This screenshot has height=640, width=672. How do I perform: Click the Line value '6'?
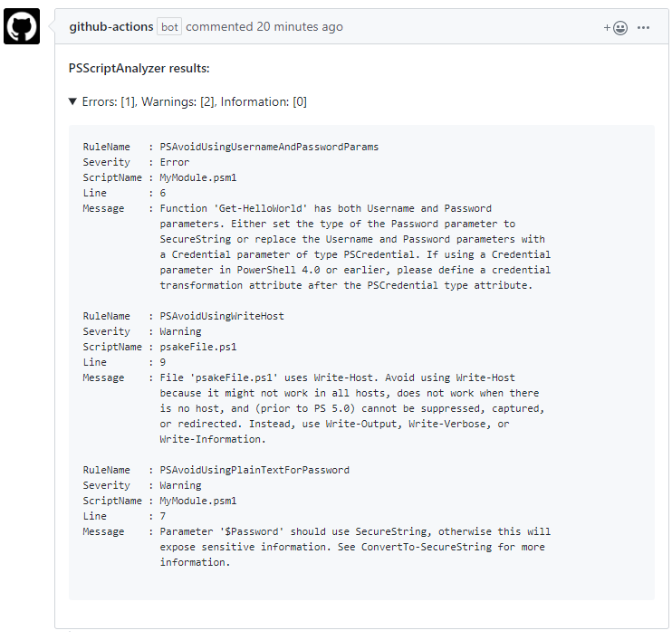163,193
